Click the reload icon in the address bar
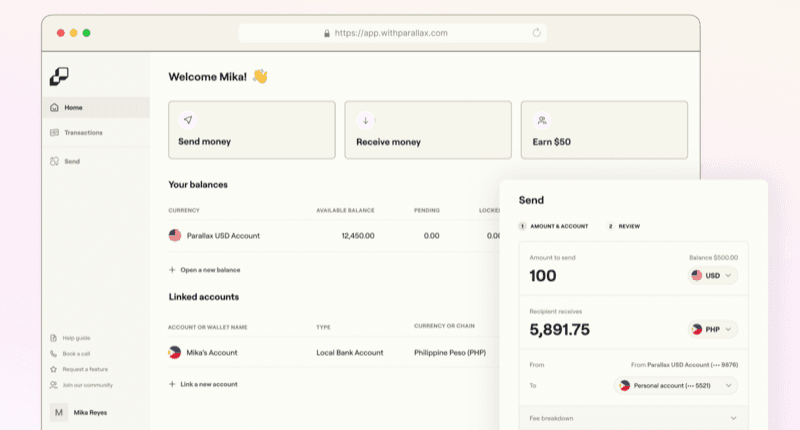The width and height of the screenshot is (800, 430). click(x=537, y=33)
